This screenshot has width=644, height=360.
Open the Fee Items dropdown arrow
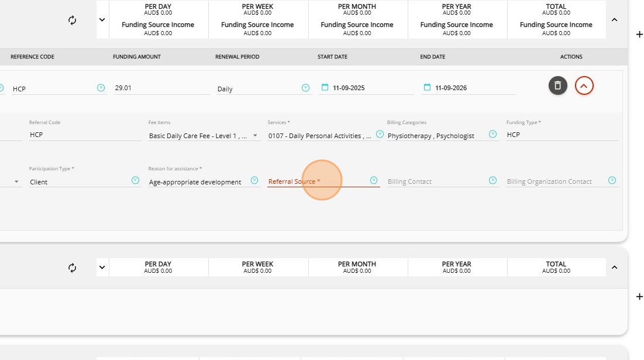pyautogui.click(x=255, y=135)
